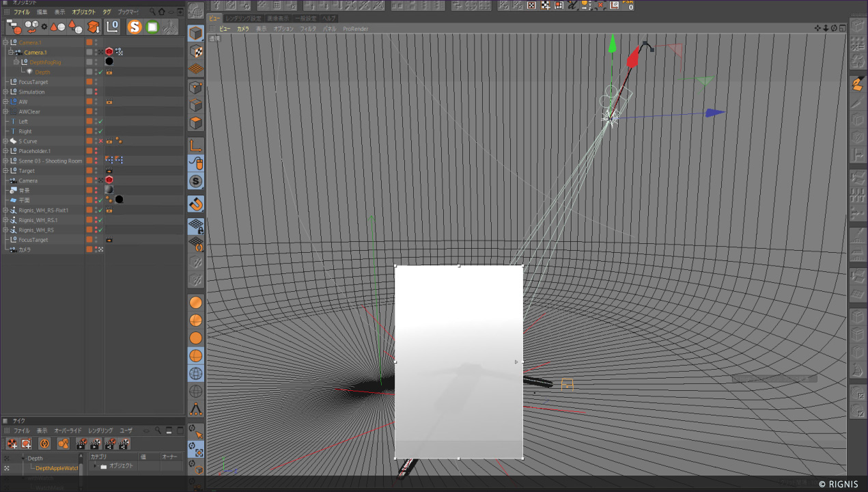Click the Workplane orange grid icon
This screenshot has width=868, height=492.
(196, 69)
